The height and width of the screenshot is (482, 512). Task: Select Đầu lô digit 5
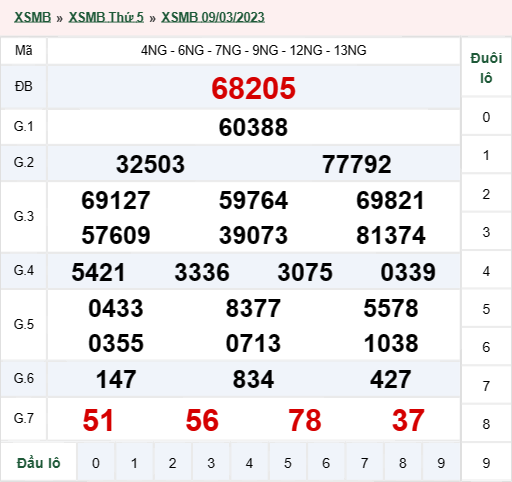pyautogui.click(x=288, y=463)
